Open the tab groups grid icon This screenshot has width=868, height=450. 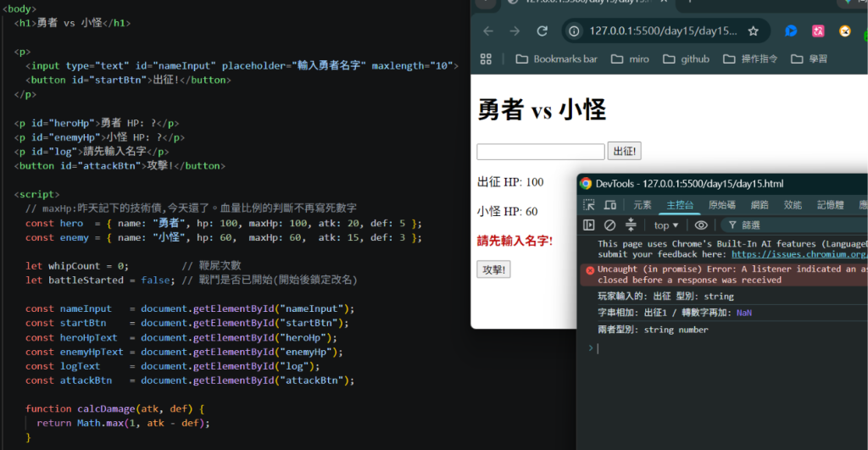(486, 58)
